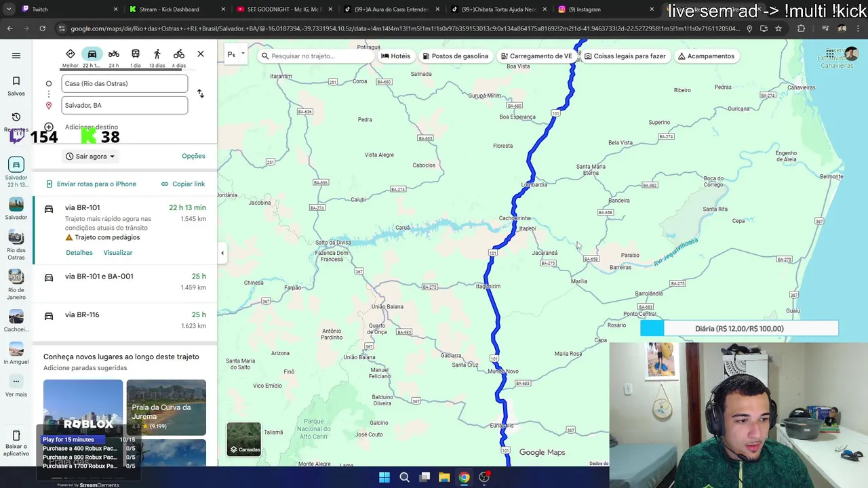868x488 pixels.
Task: Click the Itagimirim label on the map
Action: click(488, 287)
